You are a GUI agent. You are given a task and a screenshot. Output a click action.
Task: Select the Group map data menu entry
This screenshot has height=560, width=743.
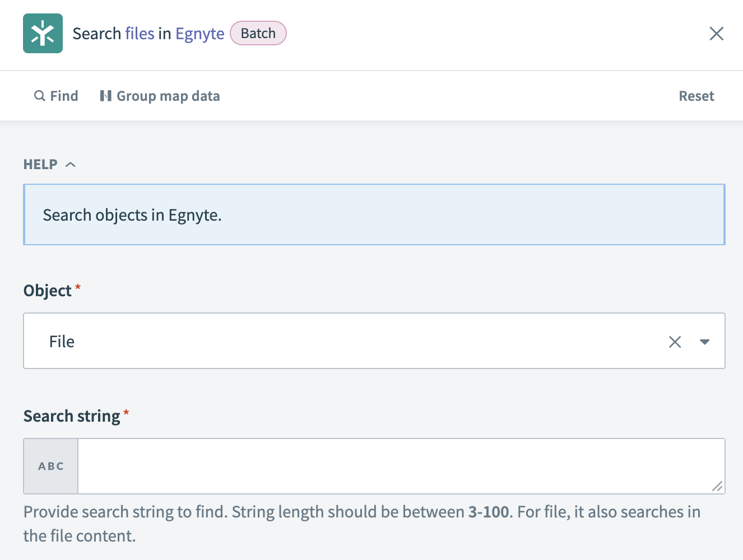(168, 95)
